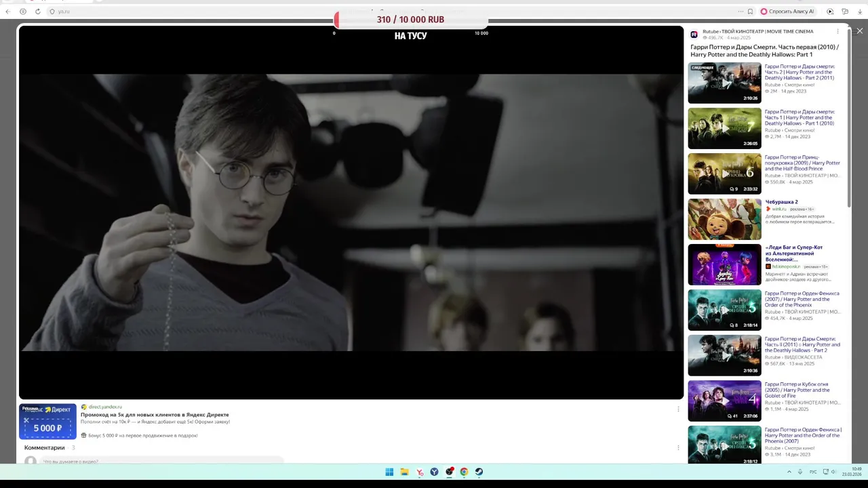Open Дары смерти Часть 1 (2010) Смотри кино title

pos(800,118)
